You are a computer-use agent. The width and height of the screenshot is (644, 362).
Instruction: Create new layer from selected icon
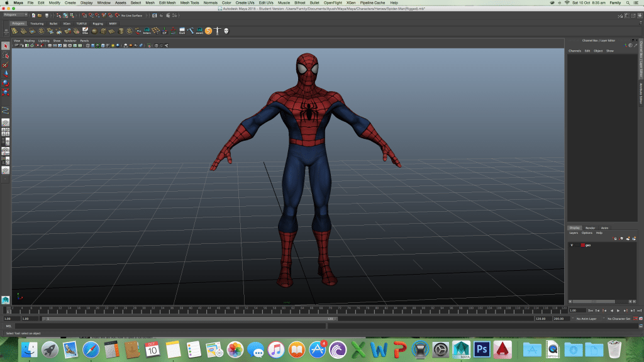pyautogui.click(x=634, y=238)
